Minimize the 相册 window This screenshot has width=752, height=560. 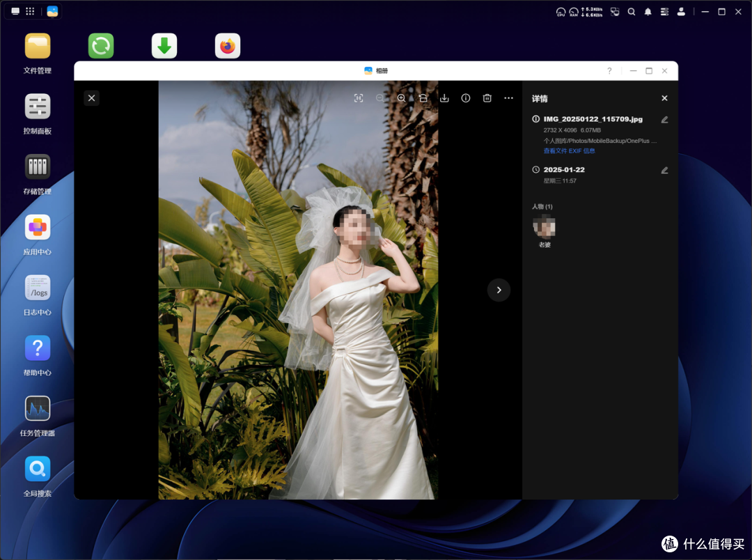(x=634, y=70)
